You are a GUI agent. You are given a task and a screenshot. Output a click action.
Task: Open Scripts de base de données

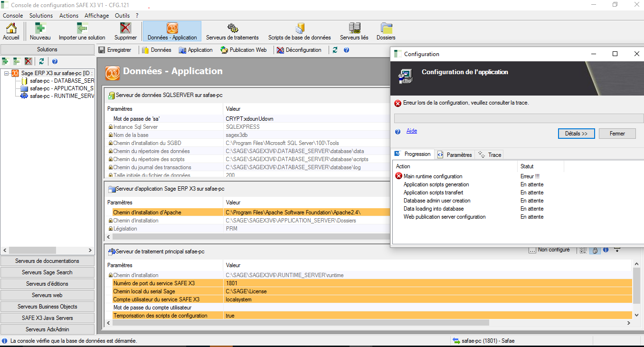[x=299, y=31]
